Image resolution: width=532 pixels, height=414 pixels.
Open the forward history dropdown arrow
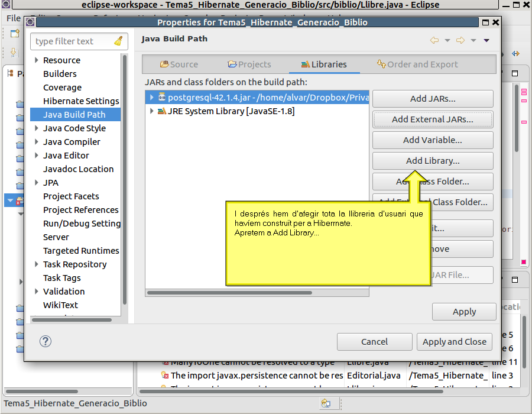click(473, 40)
